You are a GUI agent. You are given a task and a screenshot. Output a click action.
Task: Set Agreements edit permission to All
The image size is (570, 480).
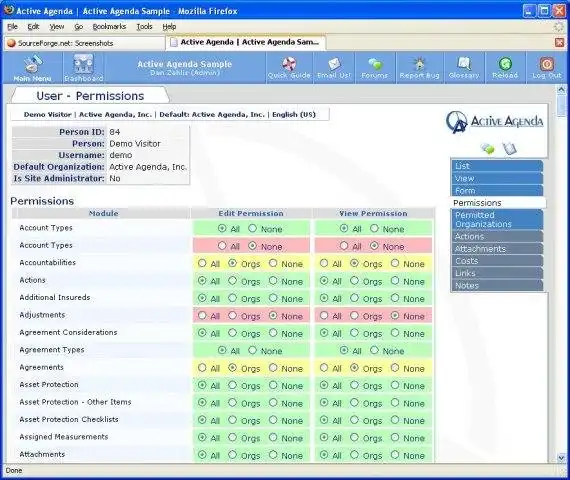202,368
